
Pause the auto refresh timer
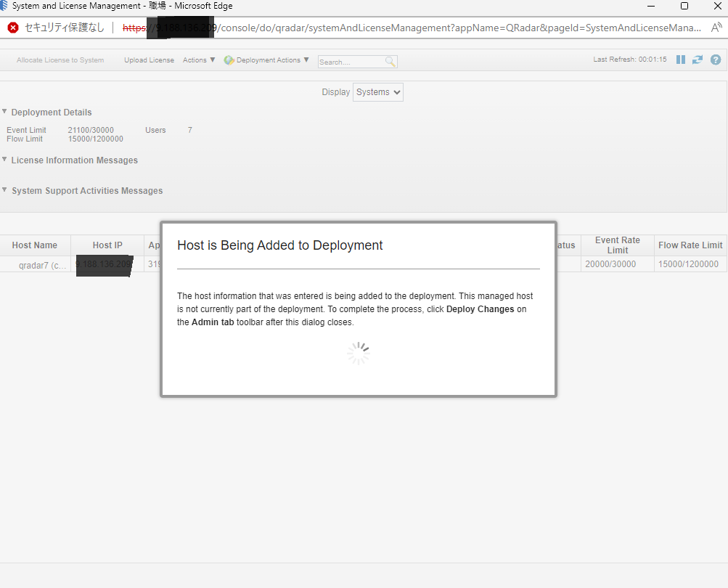point(681,60)
